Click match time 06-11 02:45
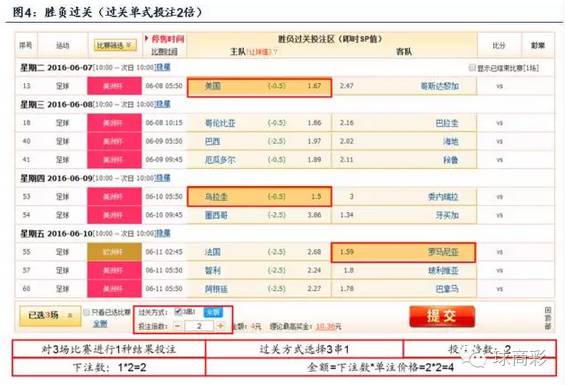 (164, 252)
